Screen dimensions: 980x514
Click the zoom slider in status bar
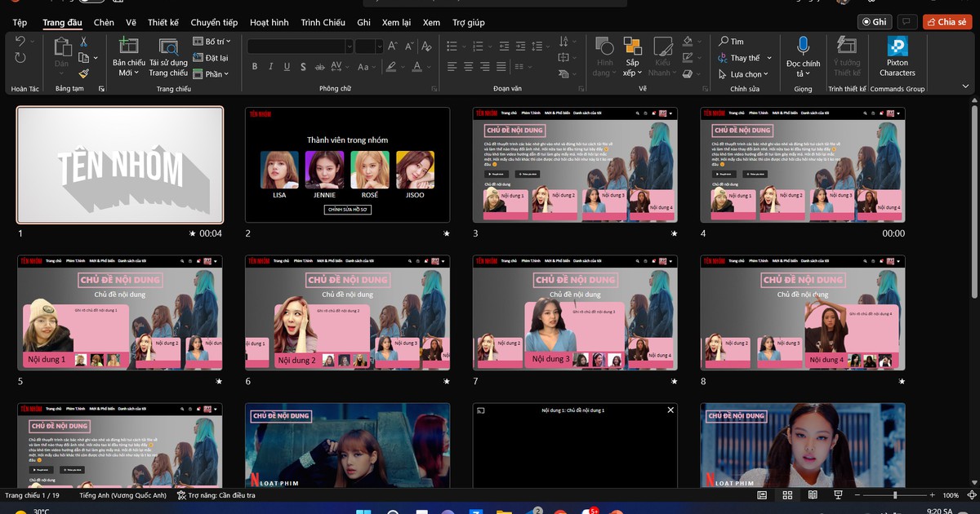tap(895, 495)
